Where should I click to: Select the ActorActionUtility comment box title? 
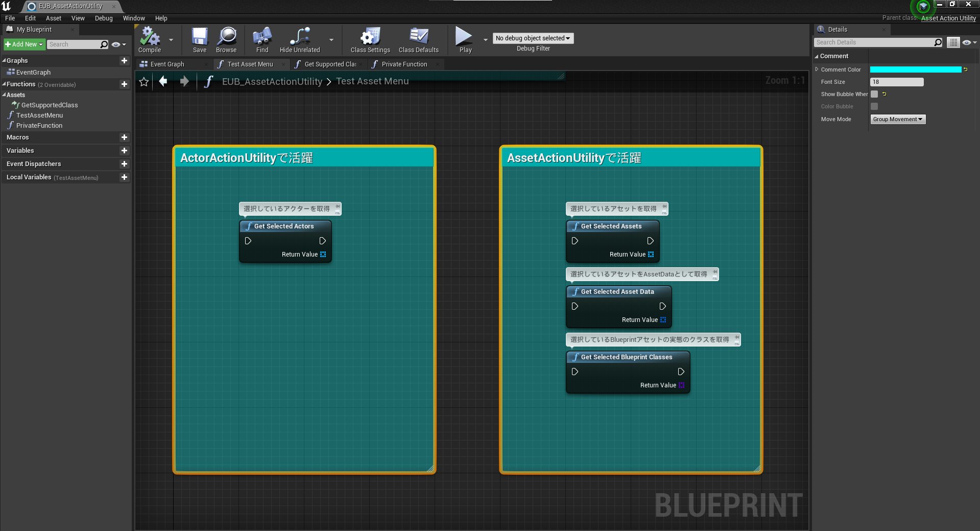(246, 158)
